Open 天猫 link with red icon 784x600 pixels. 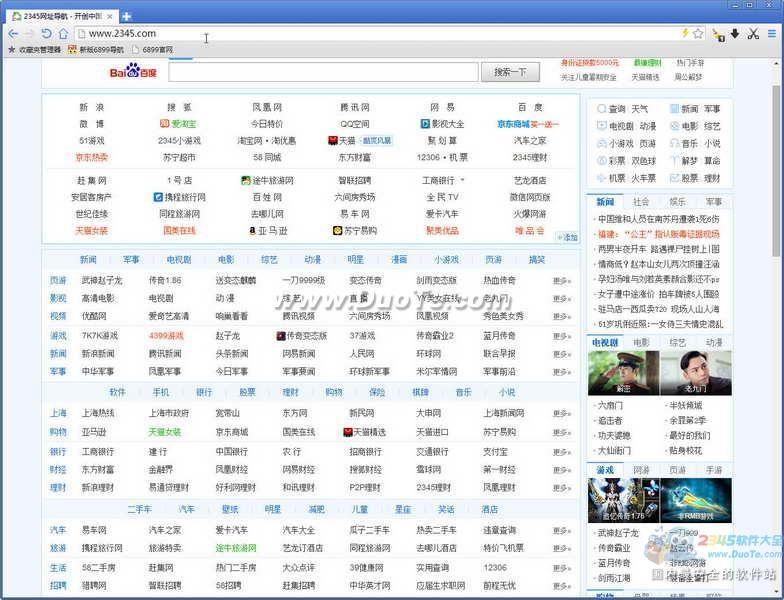(x=342, y=140)
